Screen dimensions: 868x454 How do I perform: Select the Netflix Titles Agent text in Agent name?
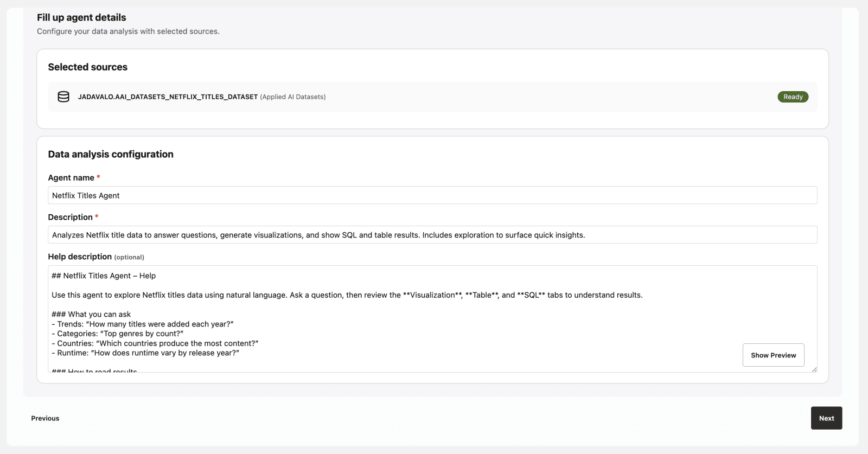(x=86, y=195)
